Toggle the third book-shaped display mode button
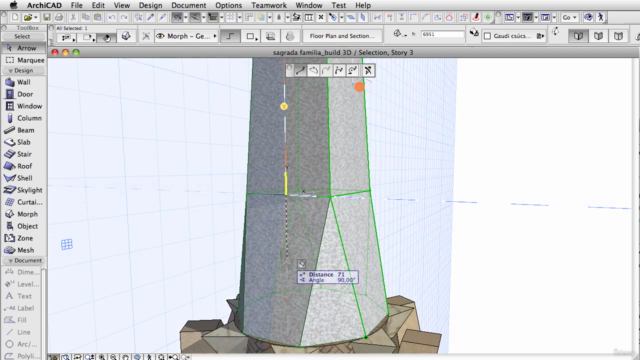 tap(618, 36)
